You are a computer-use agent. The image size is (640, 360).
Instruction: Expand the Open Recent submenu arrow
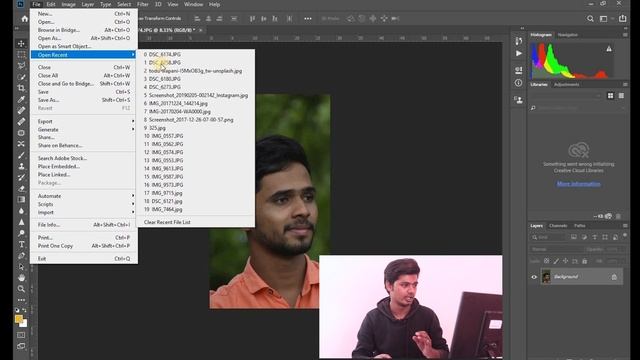(133, 55)
